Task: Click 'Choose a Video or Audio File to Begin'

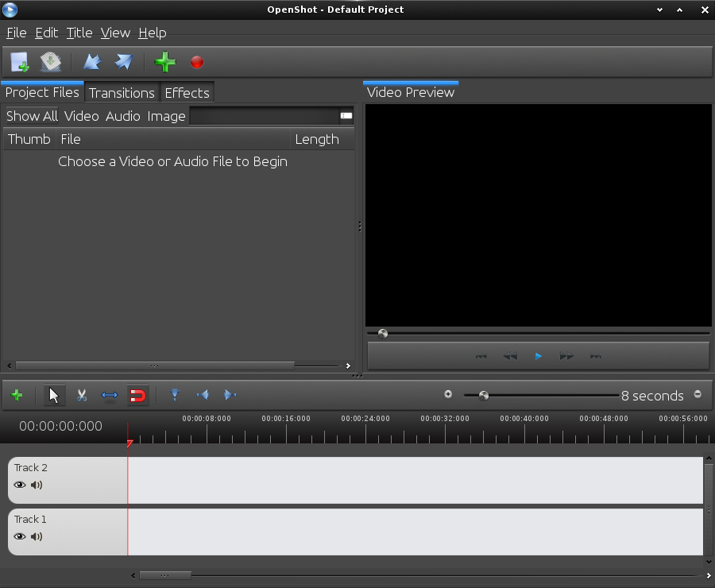Action: pyautogui.click(x=173, y=161)
